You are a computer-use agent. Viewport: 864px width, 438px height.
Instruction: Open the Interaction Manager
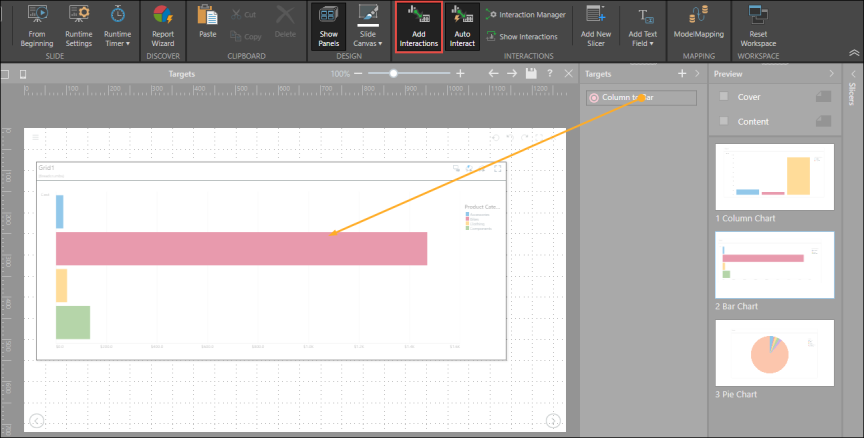(525, 15)
